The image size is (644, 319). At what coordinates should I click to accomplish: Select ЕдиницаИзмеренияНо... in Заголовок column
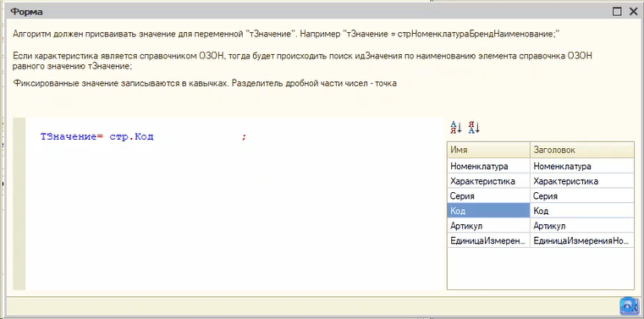click(582, 240)
